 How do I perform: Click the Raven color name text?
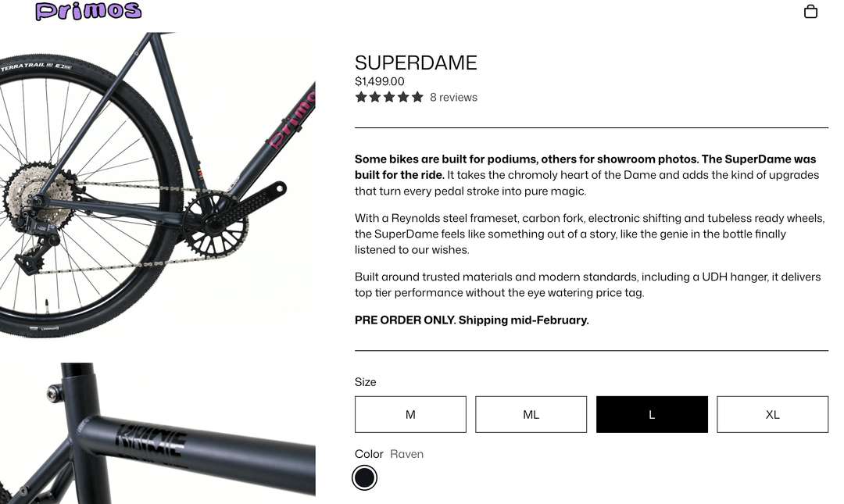(x=406, y=454)
